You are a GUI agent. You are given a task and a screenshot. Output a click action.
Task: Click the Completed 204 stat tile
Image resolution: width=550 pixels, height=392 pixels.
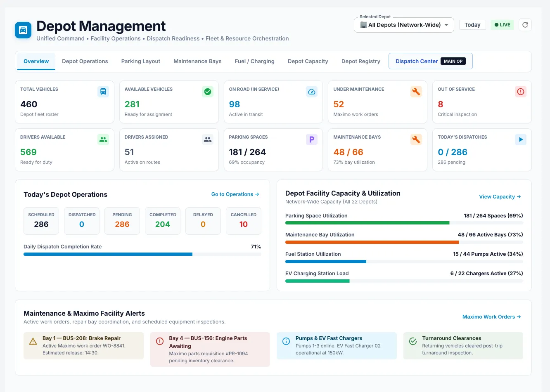pyautogui.click(x=163, y=221)
